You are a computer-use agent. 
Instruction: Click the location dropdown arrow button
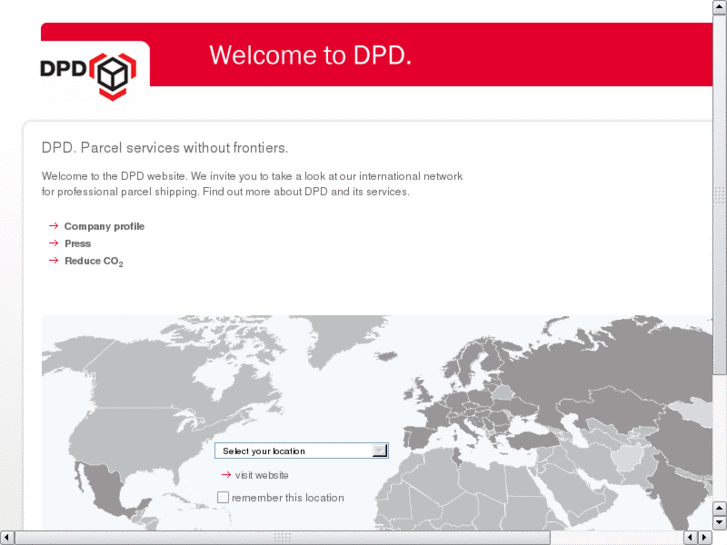pos(380,451)
